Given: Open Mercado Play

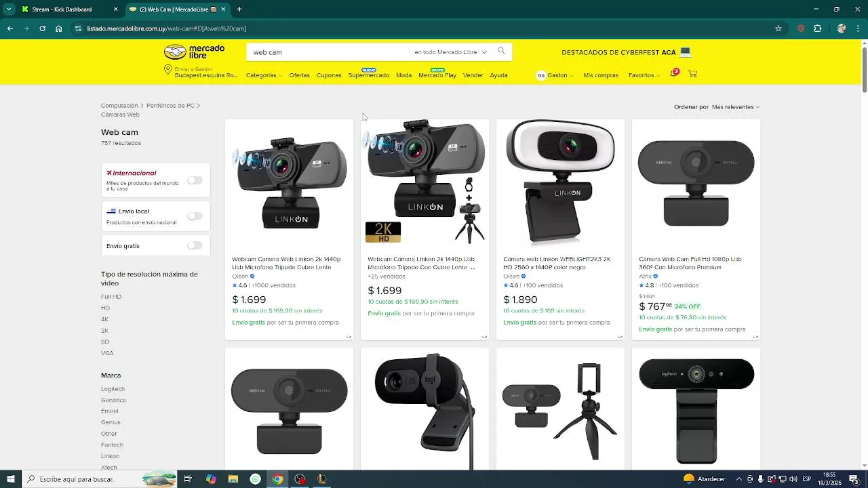Looking at the screenshot, I should (x=437, y=75).
